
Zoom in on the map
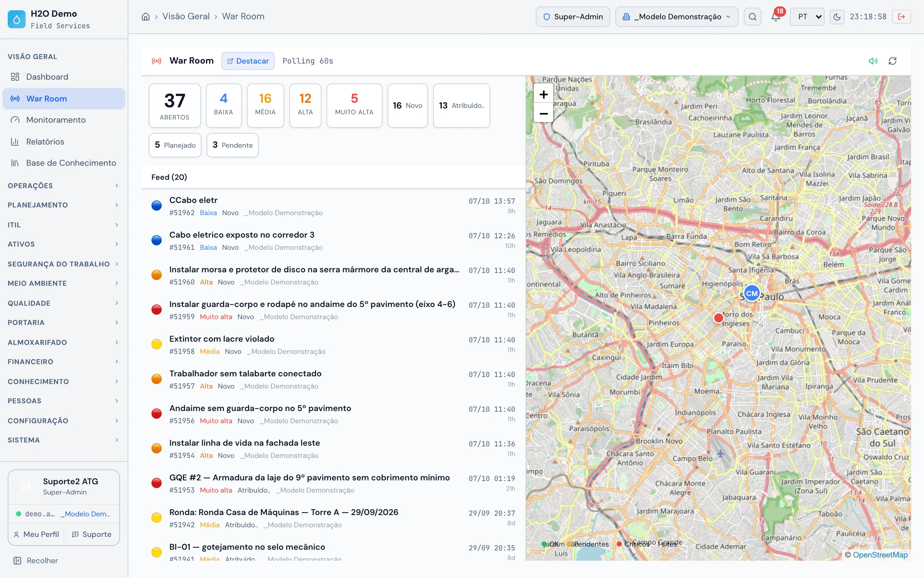(543, 94)
